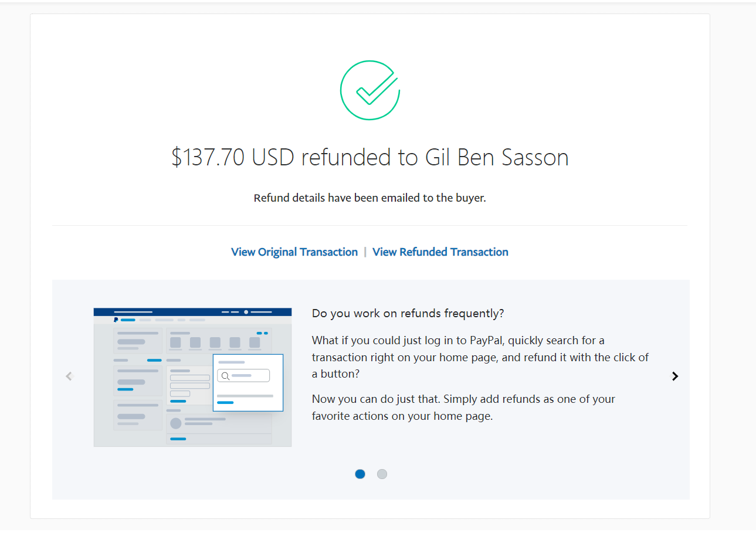The image size is (756, 550).
Task: Click the magnifier icon in illustration popup
Action: click(225, 376)
